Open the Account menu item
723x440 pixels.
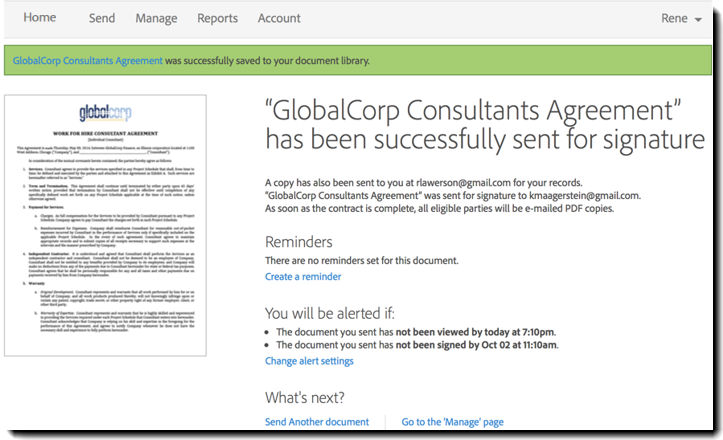click(279, 18)
